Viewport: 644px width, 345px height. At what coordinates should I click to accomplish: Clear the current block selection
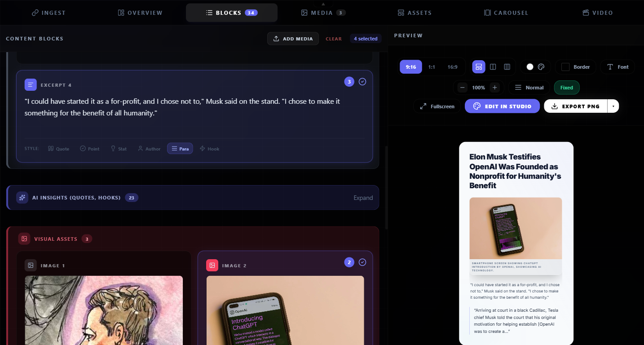pos(334,39)
